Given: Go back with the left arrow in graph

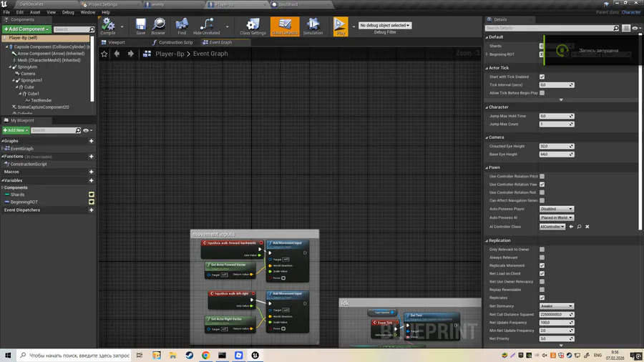Looking at the screenshot, I should point(117,54).
